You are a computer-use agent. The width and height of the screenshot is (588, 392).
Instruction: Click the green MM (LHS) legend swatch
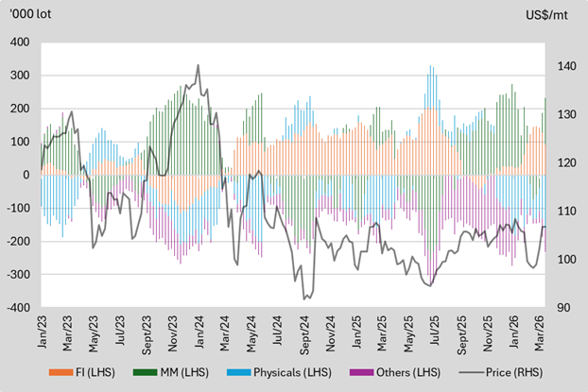tap(146, 372)
